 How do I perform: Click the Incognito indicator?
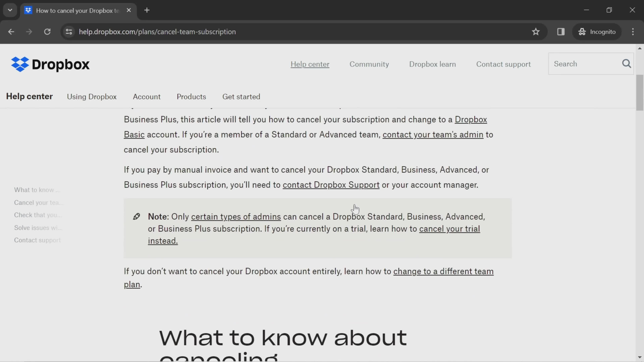597,32
